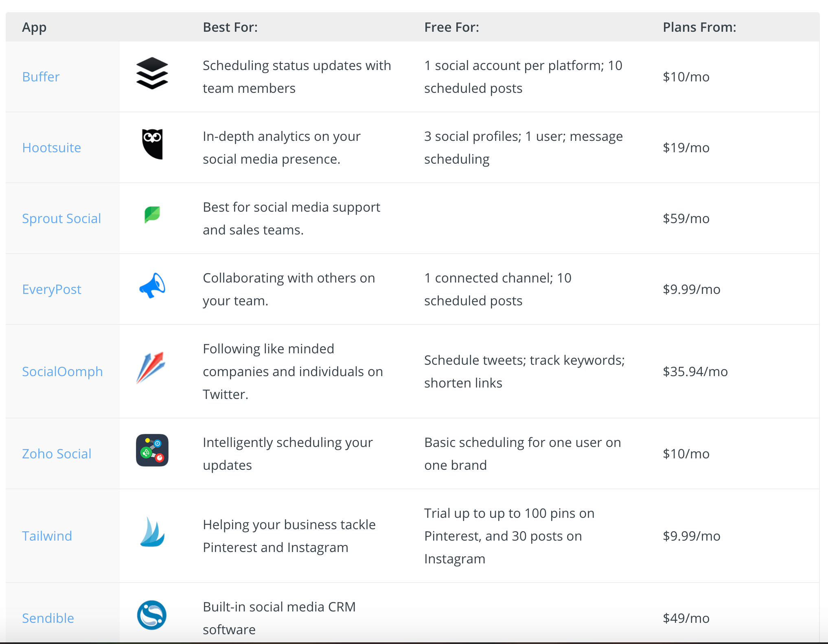Open the Buffer link

41,77
